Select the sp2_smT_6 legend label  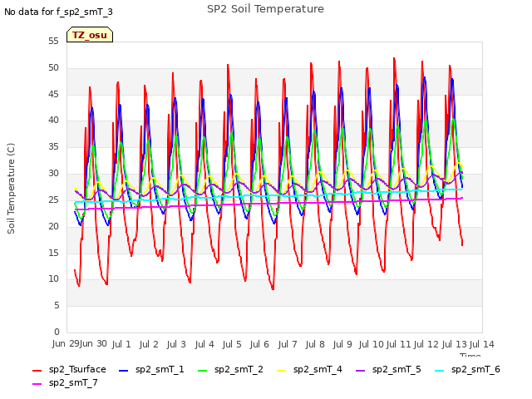tap(475, 369)
